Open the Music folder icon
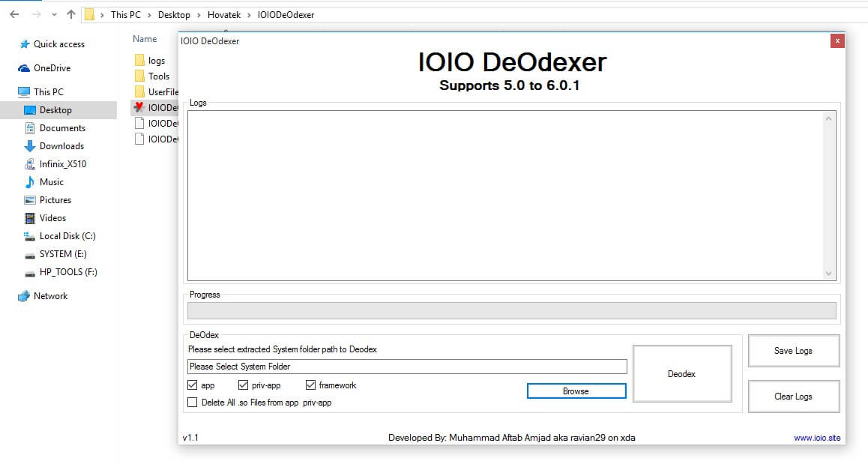Image resolution: width=868 pixels, height=464 pixels. (x=30, y=182)
